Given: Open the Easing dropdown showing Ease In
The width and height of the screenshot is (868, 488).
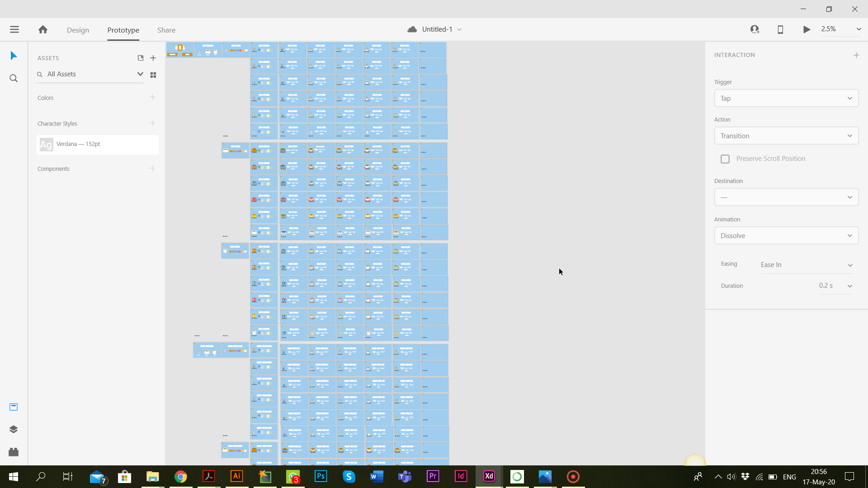Looking at the screenshot, I should point(806,265).
